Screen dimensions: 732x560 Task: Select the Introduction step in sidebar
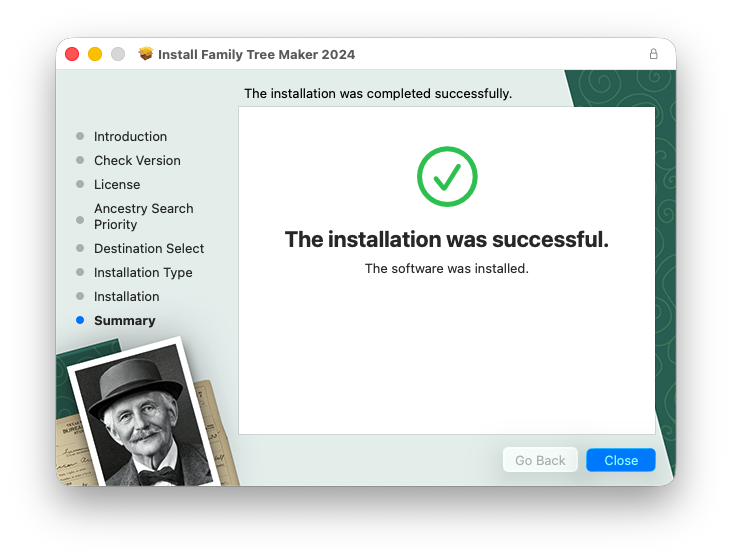(x=130, y=136)
